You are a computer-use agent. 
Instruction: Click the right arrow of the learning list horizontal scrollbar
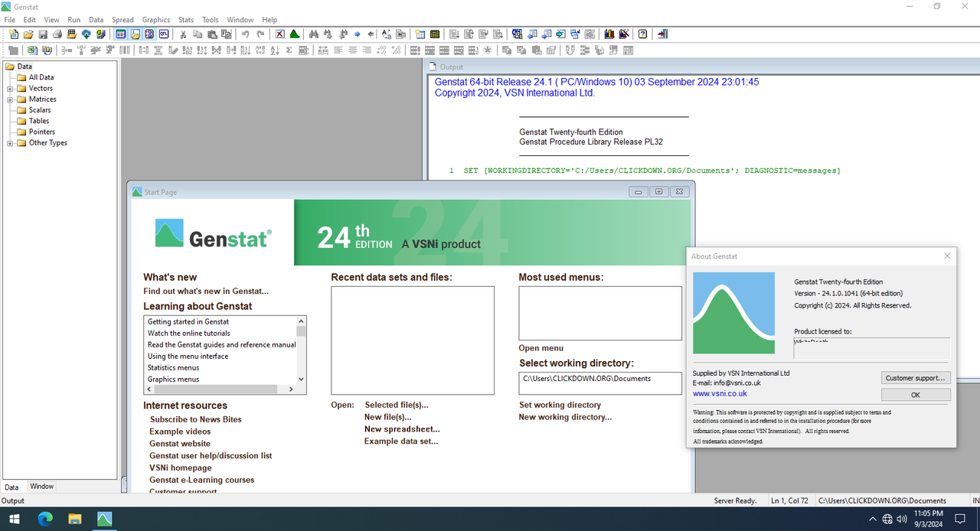291,389
